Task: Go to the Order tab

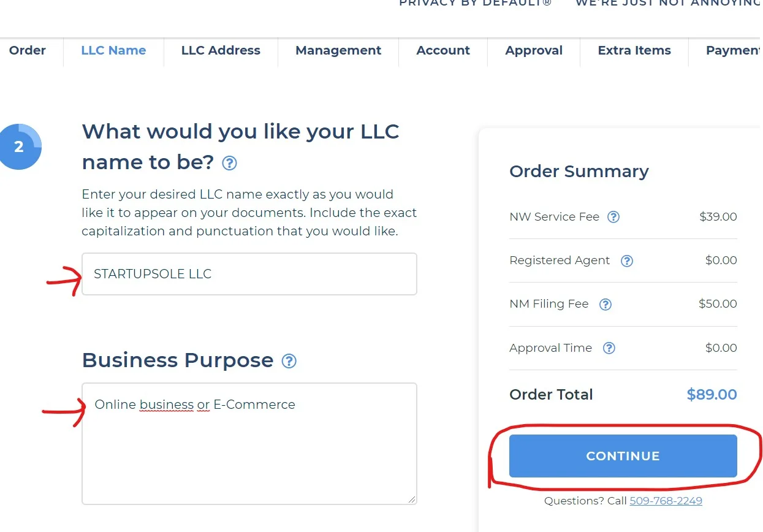Action: click(x=28, y=51)
